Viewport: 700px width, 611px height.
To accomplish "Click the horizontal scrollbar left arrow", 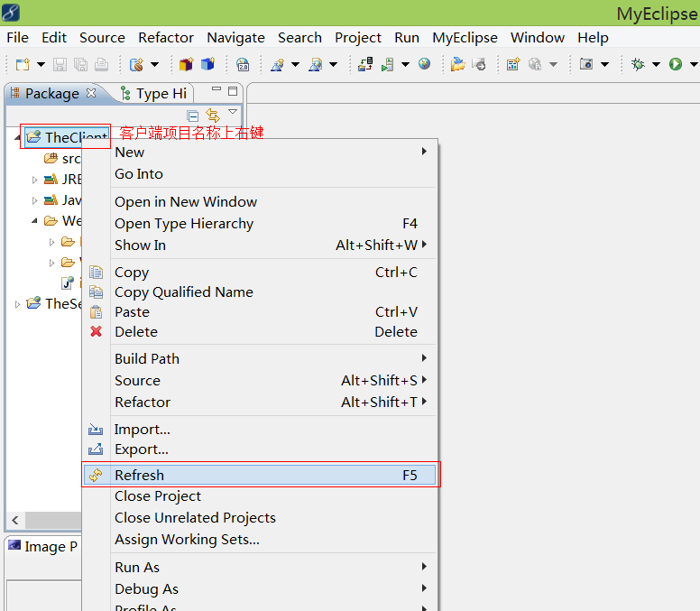I will tap(15, 521).
